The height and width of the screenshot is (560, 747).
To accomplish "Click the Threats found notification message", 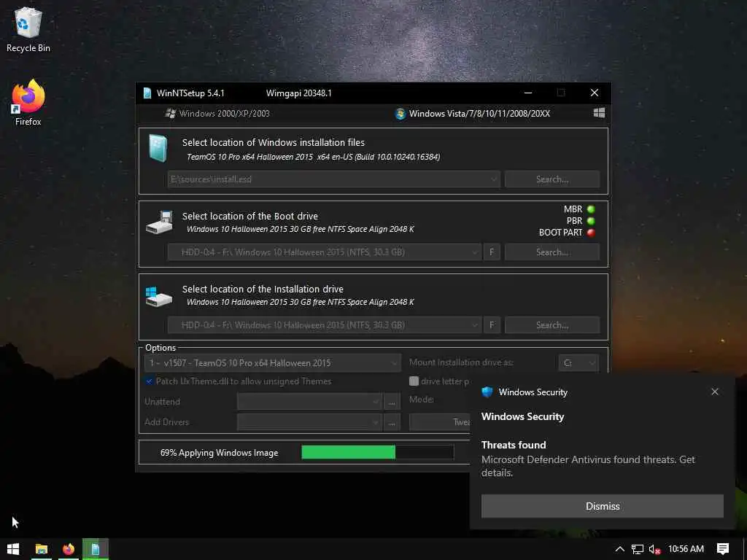I will tap(588, 459).
